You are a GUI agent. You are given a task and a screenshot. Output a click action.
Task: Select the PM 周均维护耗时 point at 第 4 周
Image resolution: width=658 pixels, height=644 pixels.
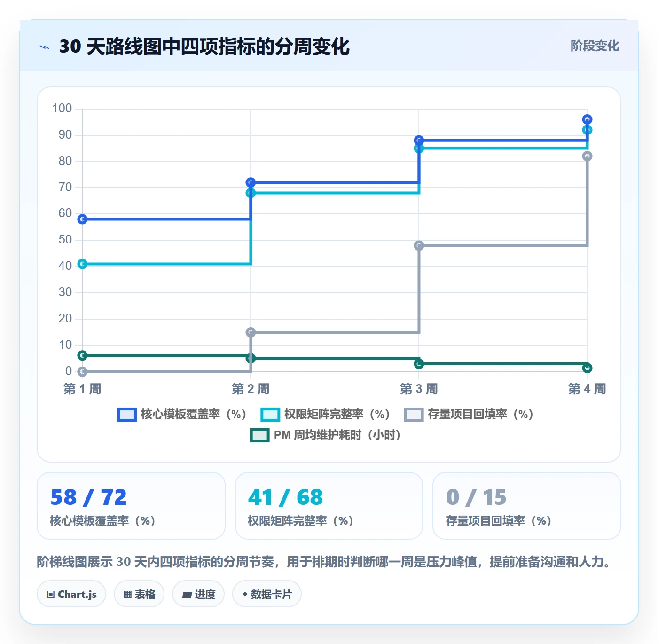587,368
